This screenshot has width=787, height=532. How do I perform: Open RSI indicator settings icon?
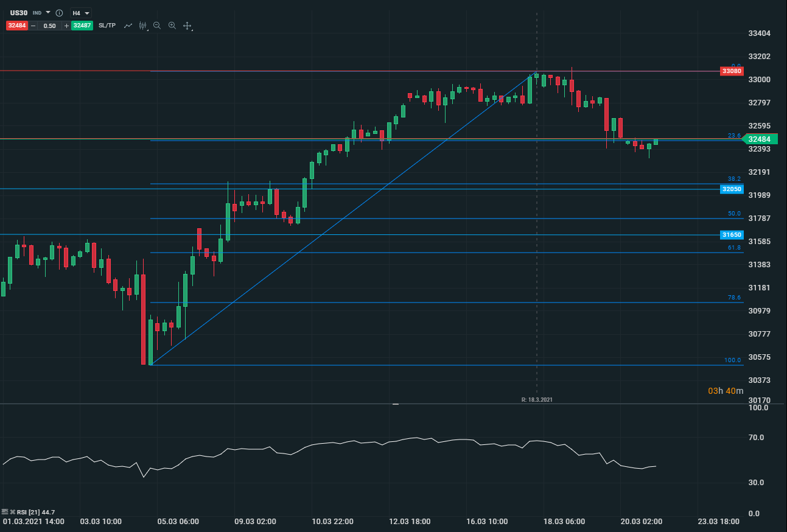(5, 511)
